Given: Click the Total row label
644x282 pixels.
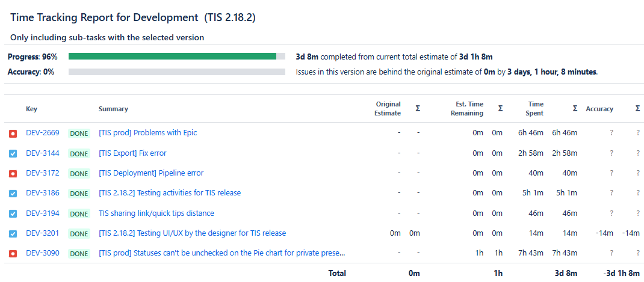Looking at the screenshot, I should point(337,273).
